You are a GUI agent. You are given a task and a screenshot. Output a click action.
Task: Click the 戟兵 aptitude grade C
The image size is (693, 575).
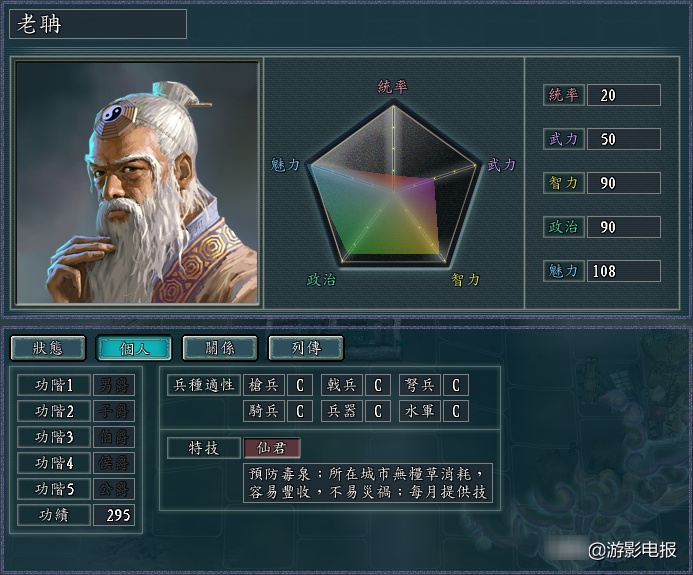pyautogui.click(x=378, y=385)
